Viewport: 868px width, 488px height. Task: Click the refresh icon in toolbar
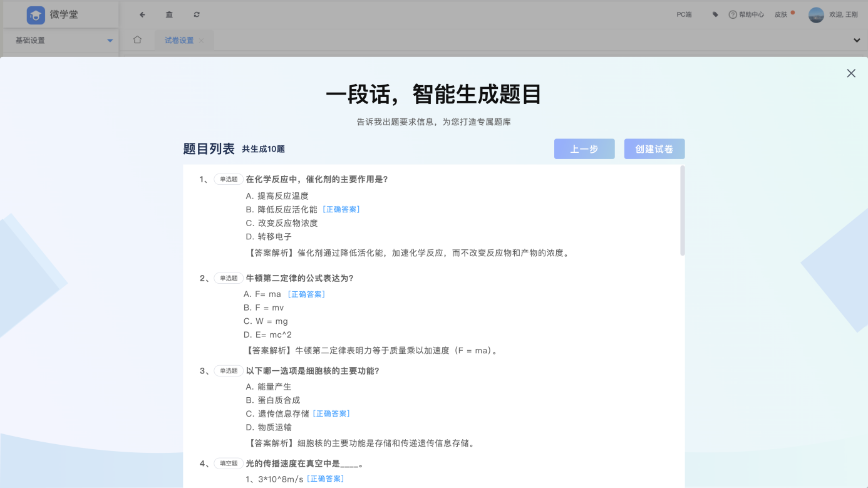pyautogui.click(x=197, y=14)
